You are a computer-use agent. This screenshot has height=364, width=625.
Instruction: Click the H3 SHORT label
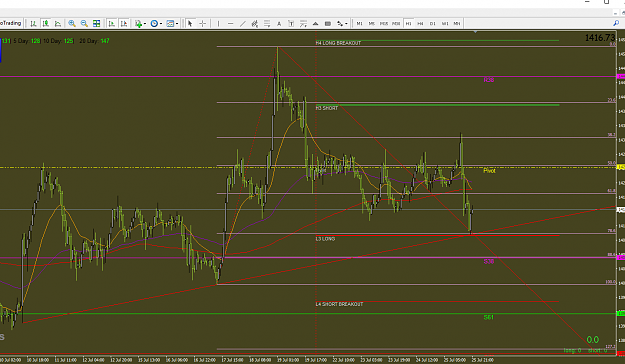point(327,108)
